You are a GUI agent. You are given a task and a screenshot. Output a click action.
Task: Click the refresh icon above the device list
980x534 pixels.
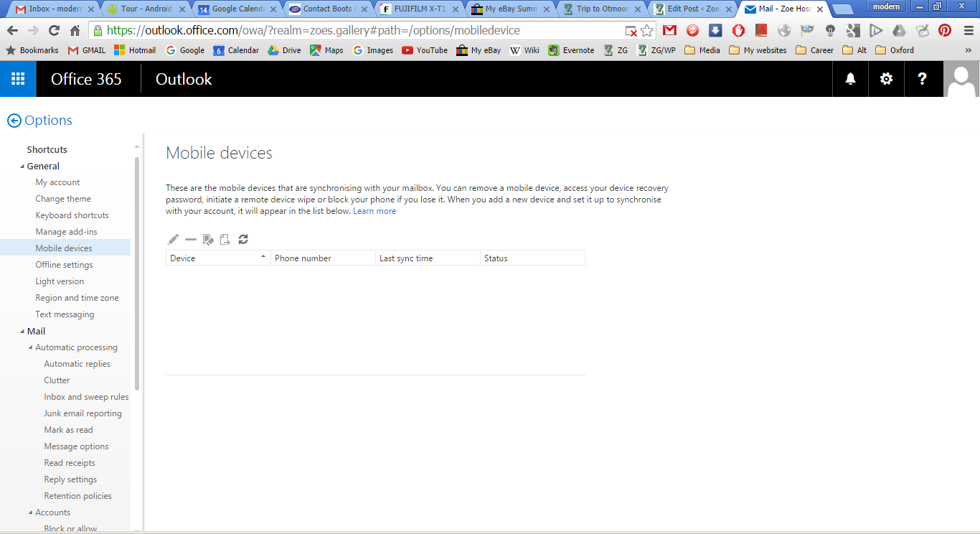(243, 240)
